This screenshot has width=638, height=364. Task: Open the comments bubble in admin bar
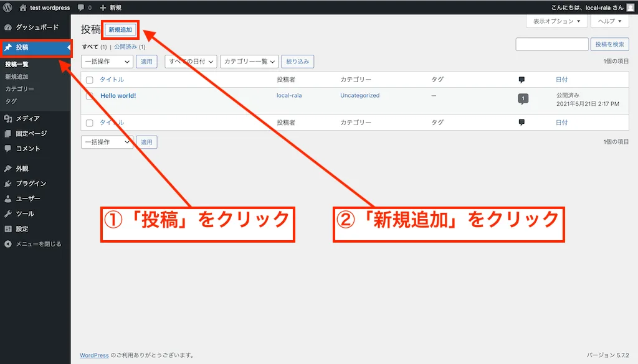(81, 7)
